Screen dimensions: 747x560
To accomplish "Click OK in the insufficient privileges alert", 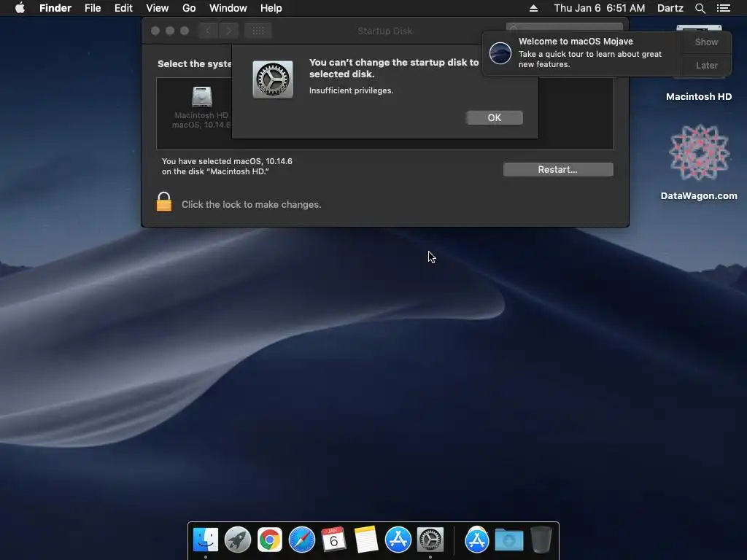I will point(494,117).
